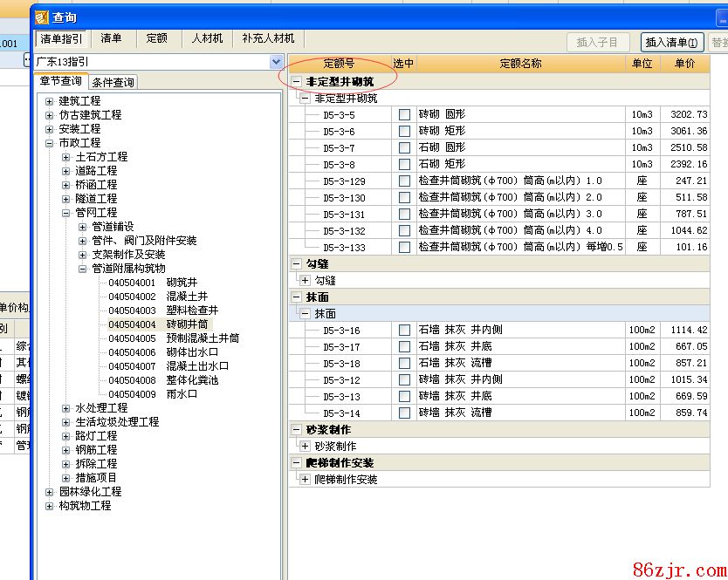Click the 单价 column header
The image size is (728, 580).
pyautogui.click(x=685, y=64)
